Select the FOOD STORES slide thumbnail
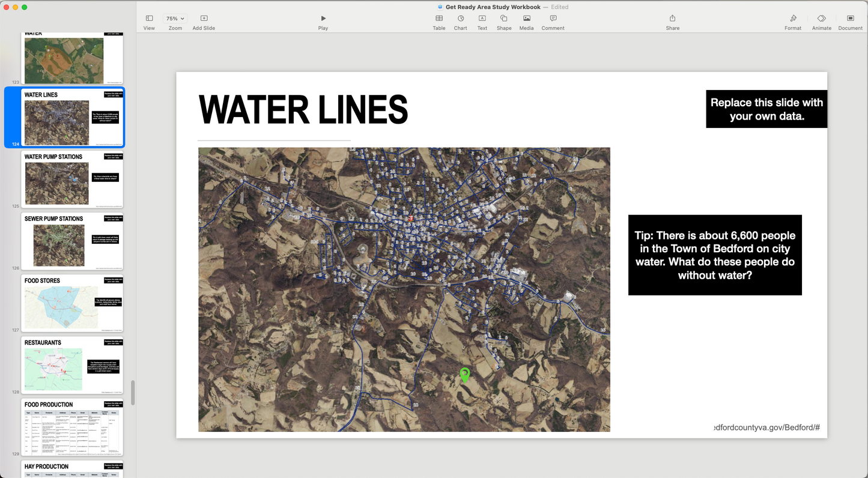 tap(72, 303)
